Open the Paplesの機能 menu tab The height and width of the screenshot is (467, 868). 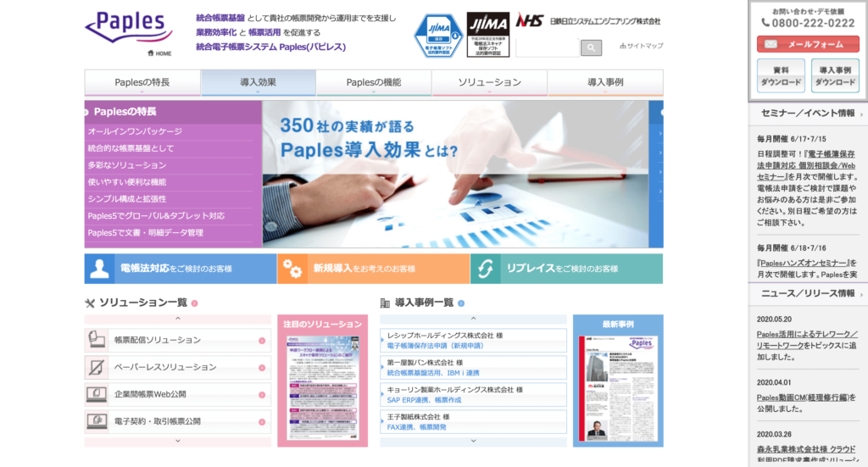374,82
